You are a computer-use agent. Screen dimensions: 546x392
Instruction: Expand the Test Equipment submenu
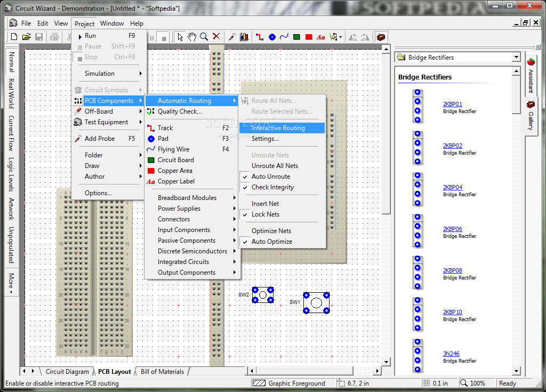tap(108, 122)
